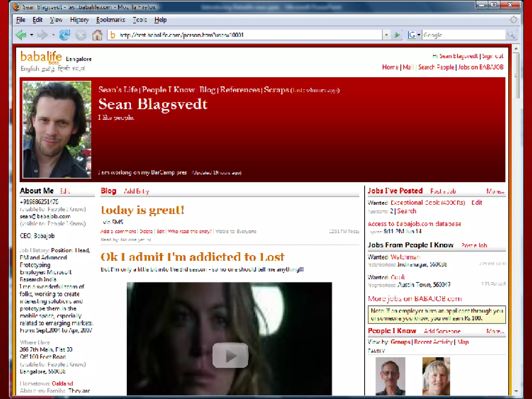The height and width of the screenshot is (399, 532).
Task: Click the Post a Job link
Action: pyautogui.click(x=443, y=191)
